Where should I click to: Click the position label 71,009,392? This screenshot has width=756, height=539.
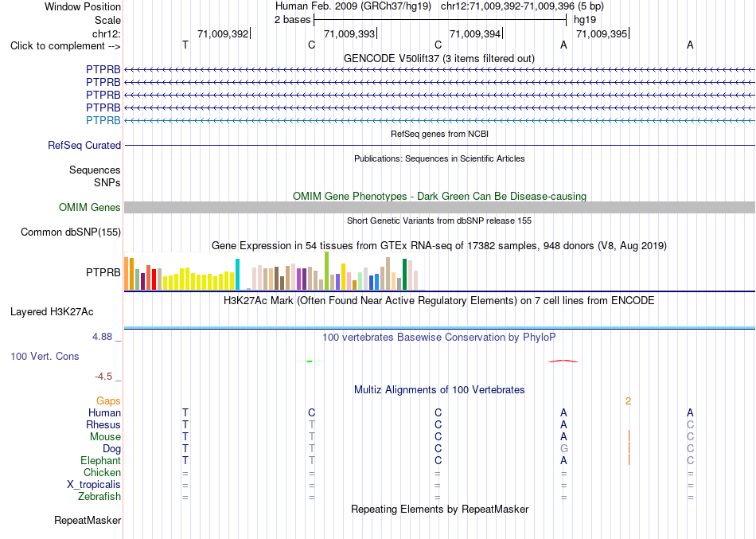(x=223, y=33)
